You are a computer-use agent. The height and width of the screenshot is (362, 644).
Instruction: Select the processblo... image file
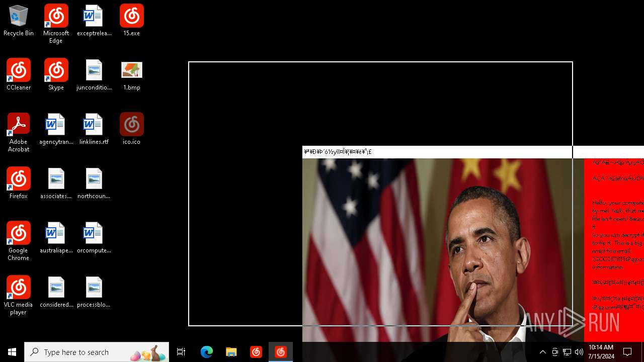(94, 293)
